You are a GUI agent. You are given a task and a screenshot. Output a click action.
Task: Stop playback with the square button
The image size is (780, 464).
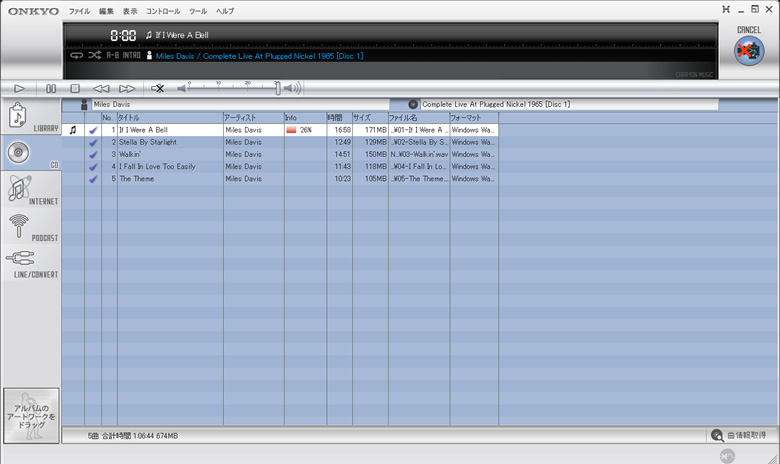tap(75, 89)
